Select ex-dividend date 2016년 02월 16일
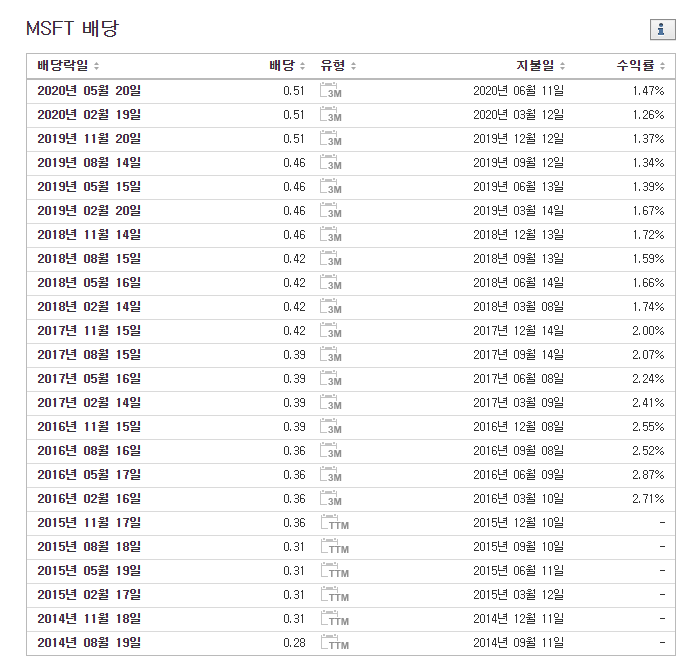This screenshot has height=659, width=681. click(x=89, y=499)
